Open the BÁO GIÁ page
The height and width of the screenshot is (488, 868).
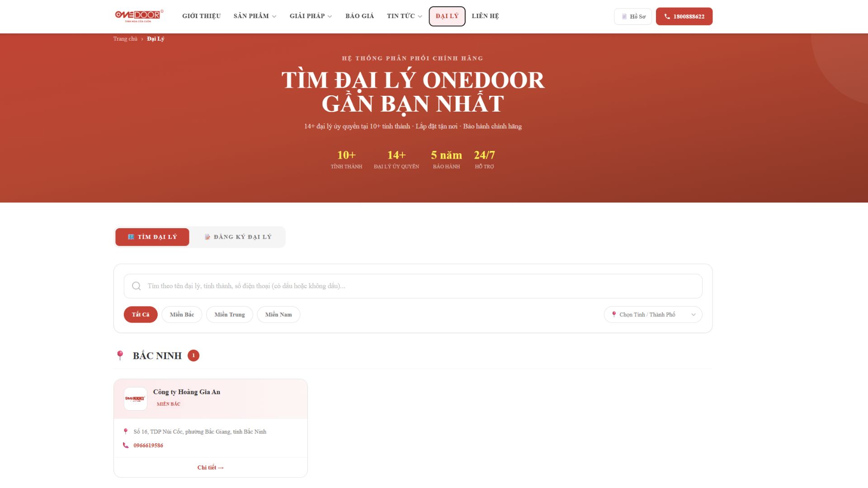(x=359, y=16)
